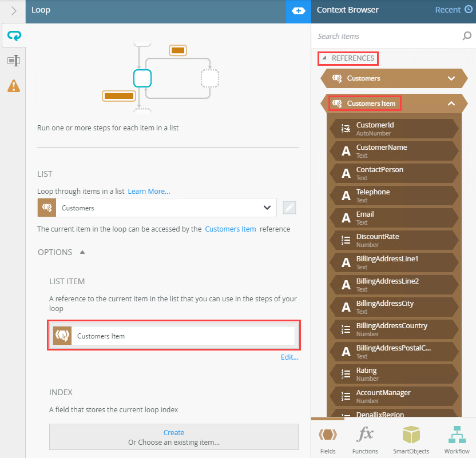Click the Create index field button

click(174, 437)
